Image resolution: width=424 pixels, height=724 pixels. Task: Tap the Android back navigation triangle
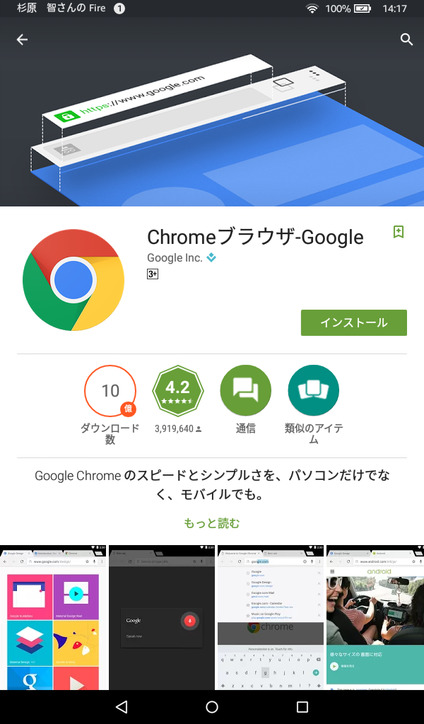[121, 706]
